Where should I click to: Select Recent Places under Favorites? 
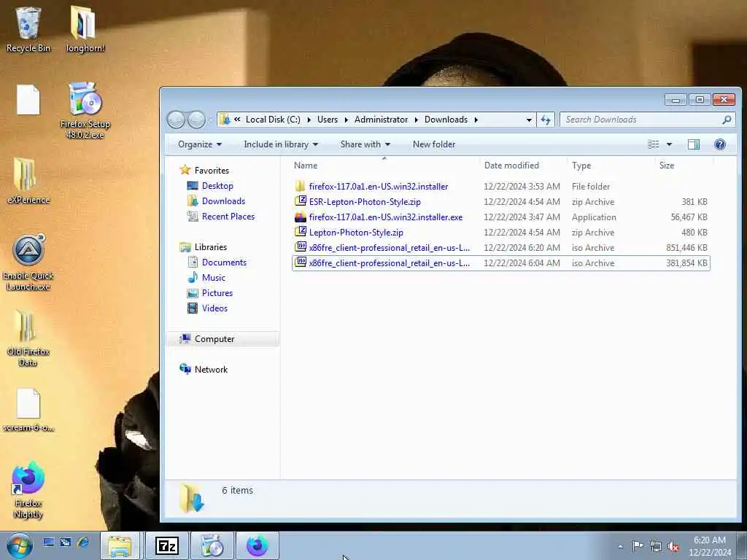(x=221, y=216)
